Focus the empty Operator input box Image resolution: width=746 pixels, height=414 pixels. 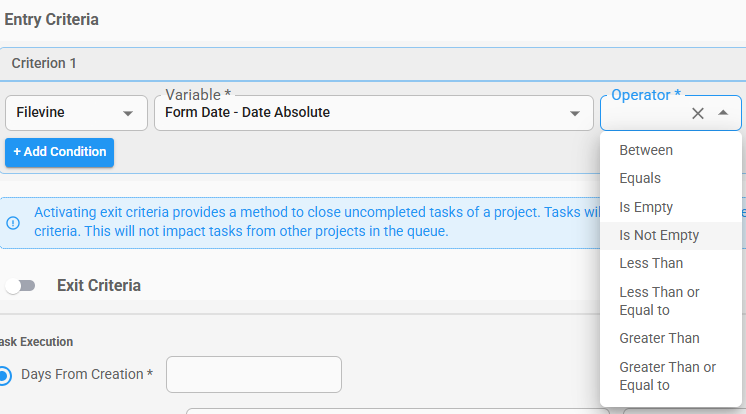point(645,113)
